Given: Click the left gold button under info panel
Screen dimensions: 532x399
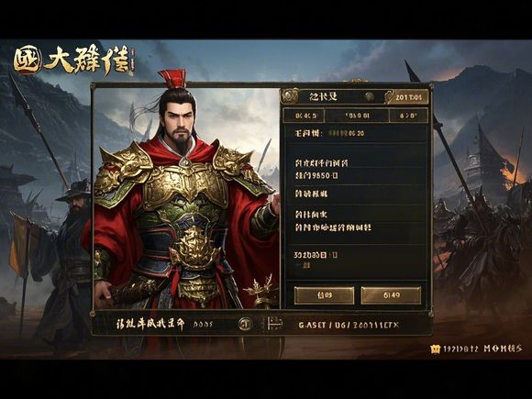Looking at the screenshot, I should click(x=324, y=295).
